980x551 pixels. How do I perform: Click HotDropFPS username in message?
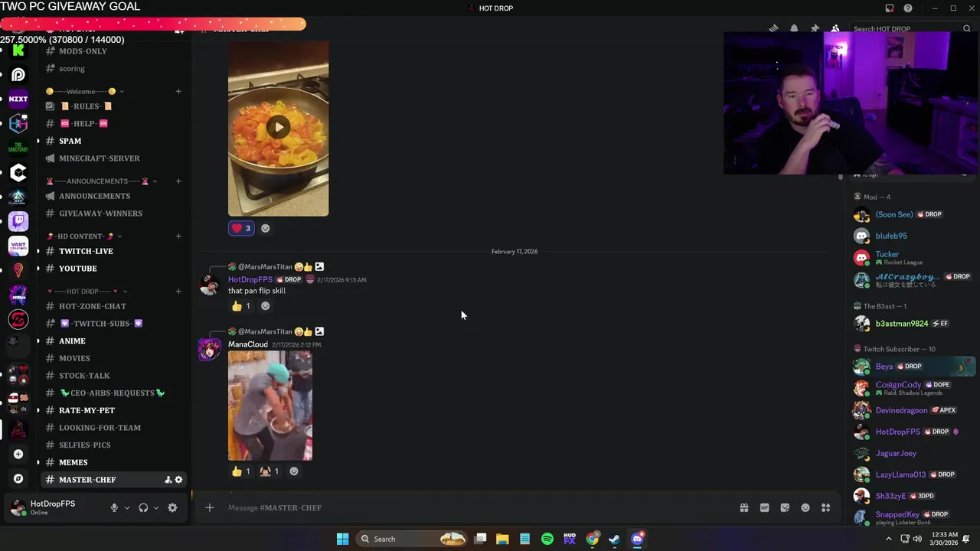(x=250, y=280)
